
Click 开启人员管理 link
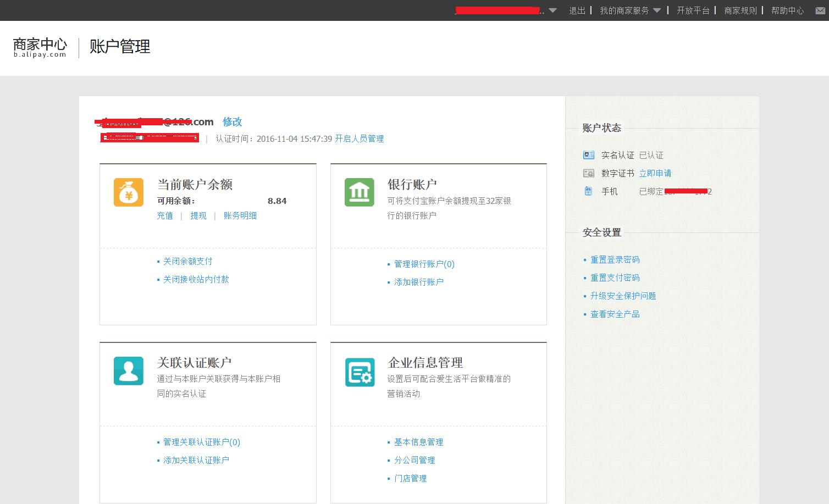pyautogui.click(x=359, y=139)
